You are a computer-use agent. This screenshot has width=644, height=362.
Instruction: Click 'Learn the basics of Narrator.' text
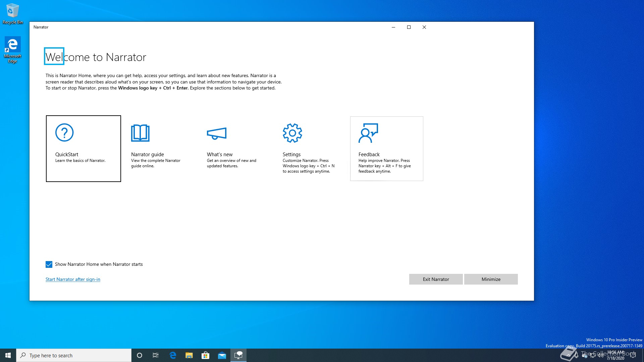(80, 161)
